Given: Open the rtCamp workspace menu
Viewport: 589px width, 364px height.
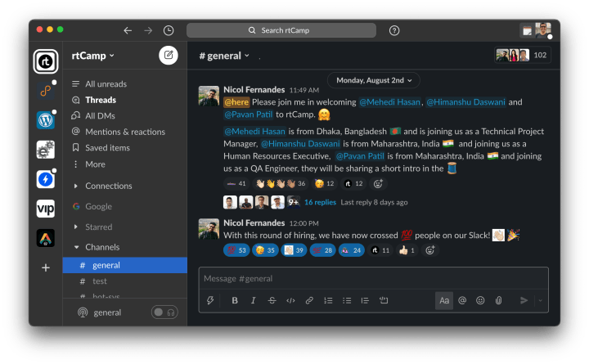Looking at the screenshot, I should tap(93, 56).
